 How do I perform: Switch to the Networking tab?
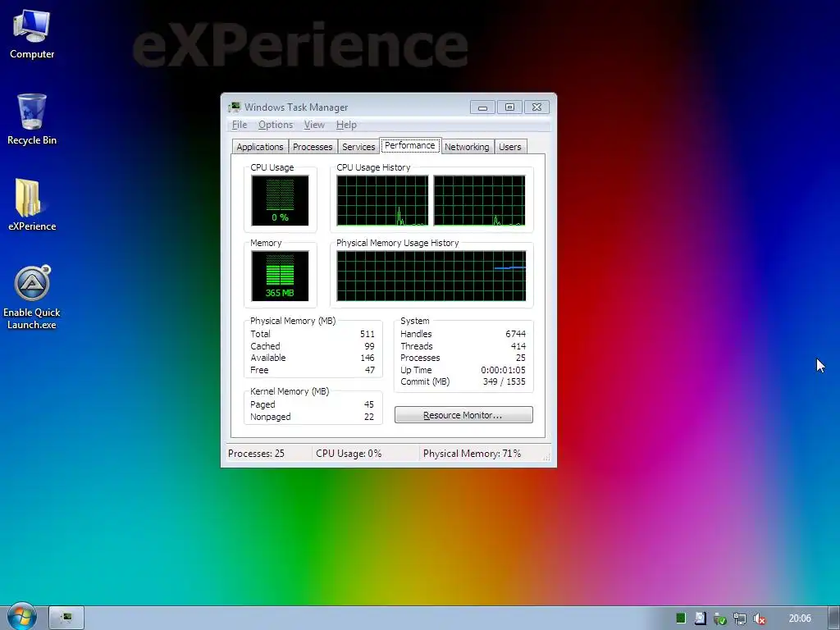[x=467, y=147]
